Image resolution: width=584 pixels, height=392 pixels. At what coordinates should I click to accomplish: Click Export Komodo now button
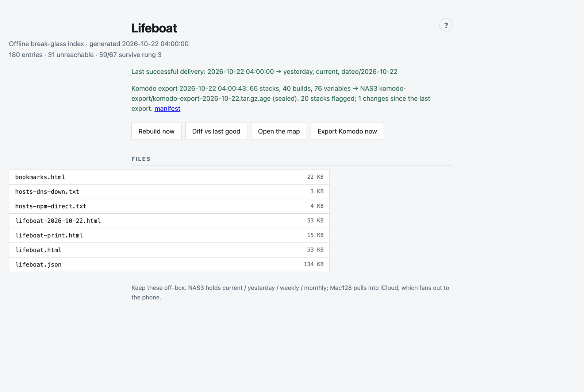(x=347, y=131)
